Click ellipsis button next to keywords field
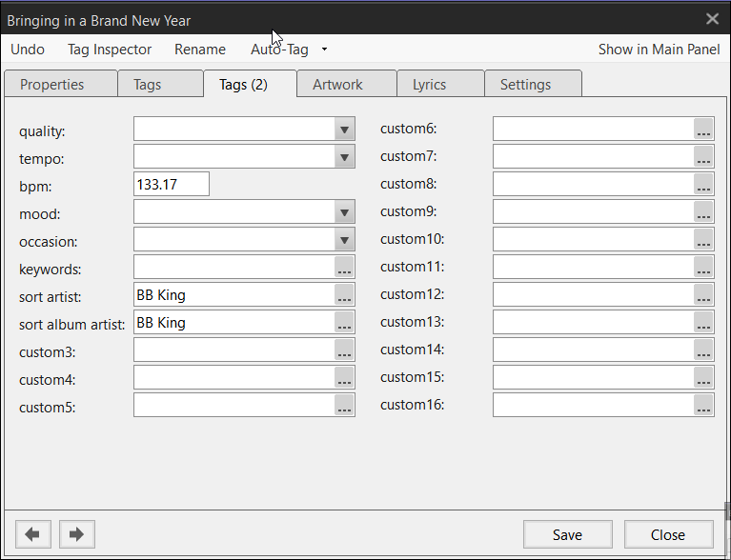The width and height of the screenshot is (731, 560). pyautogui.click(x=344, y=270)
